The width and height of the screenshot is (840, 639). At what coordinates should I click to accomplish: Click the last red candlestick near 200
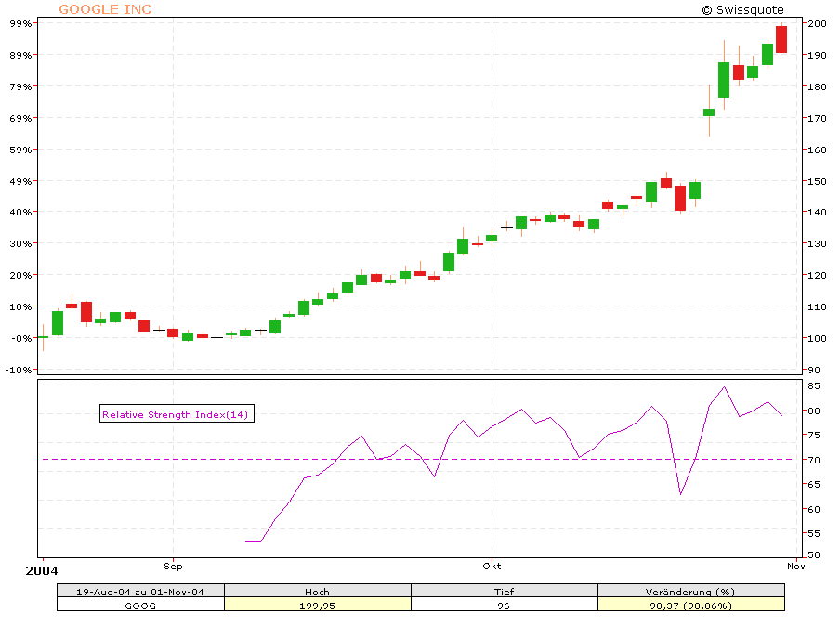coord(781,39)
